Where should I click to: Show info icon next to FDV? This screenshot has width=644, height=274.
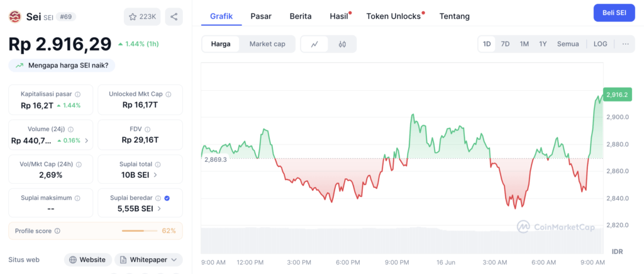[147, 129]
